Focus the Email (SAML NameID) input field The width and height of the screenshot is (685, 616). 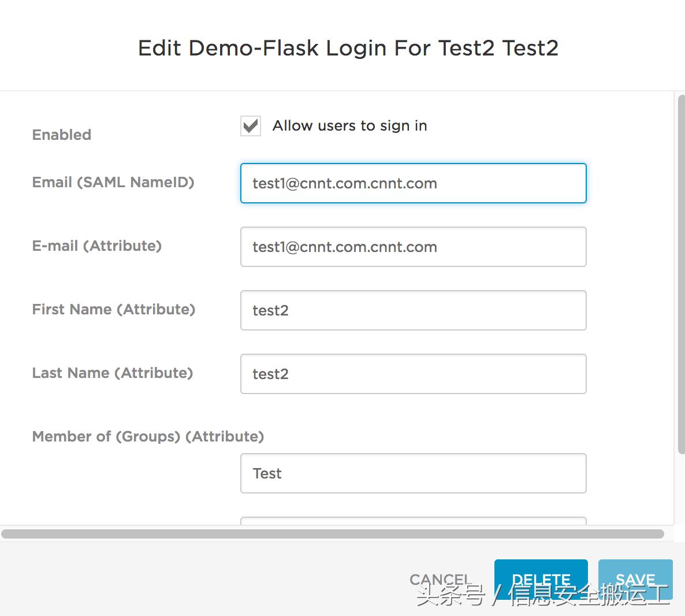pyautogui.click(x=413, y=183)
